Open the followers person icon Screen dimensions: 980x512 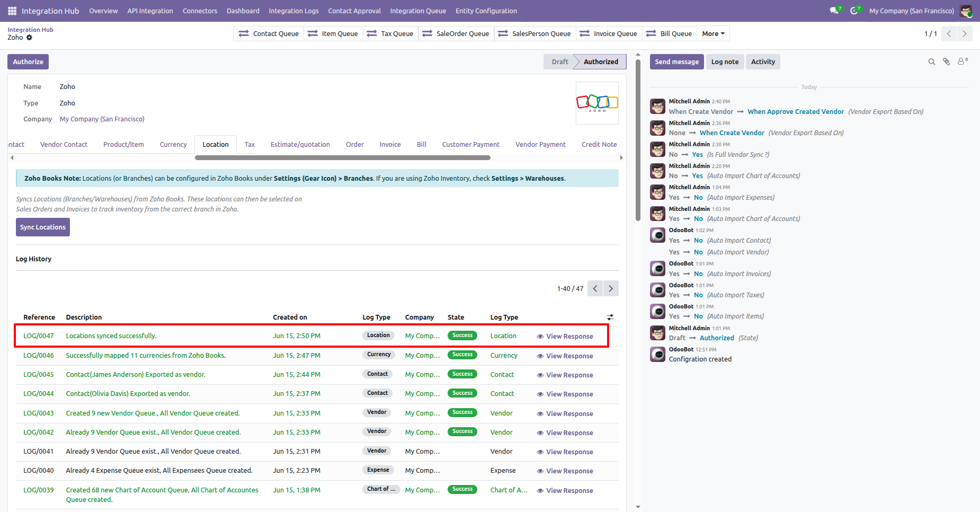point(963,61)
